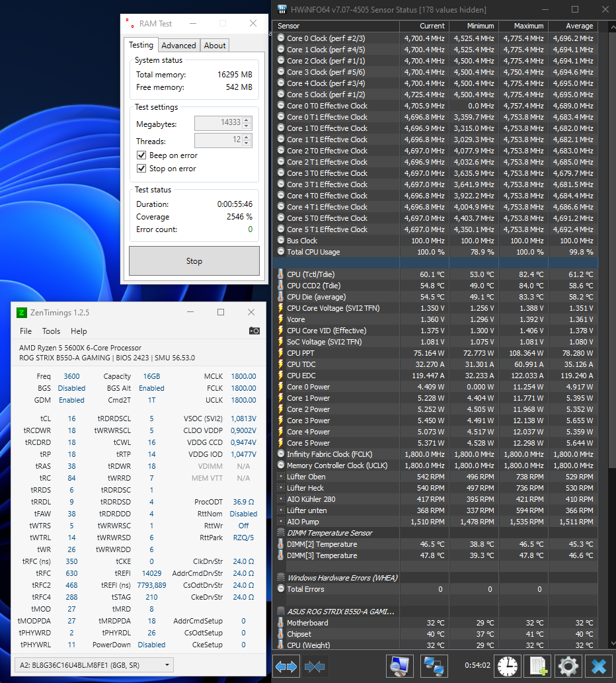Switch to the Testing tab in RAM Test
The height and width of the screenshot is (683, 616).
pos(141,45)
